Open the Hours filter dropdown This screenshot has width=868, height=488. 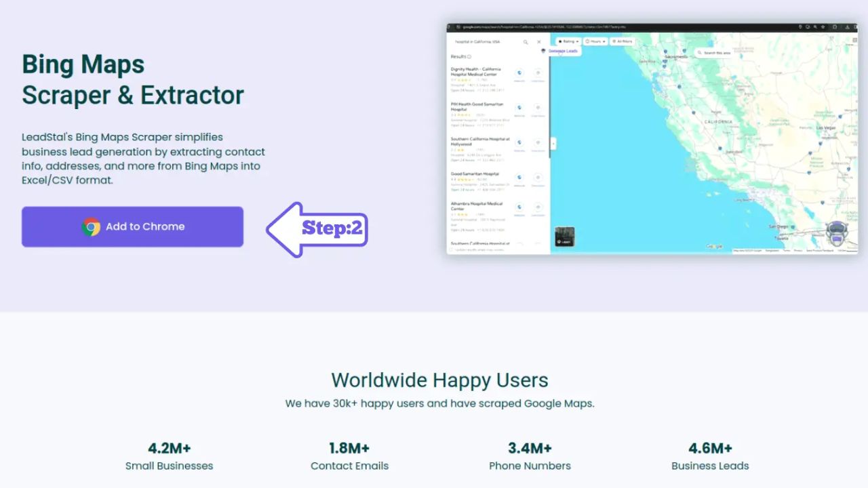pos(595,41)
